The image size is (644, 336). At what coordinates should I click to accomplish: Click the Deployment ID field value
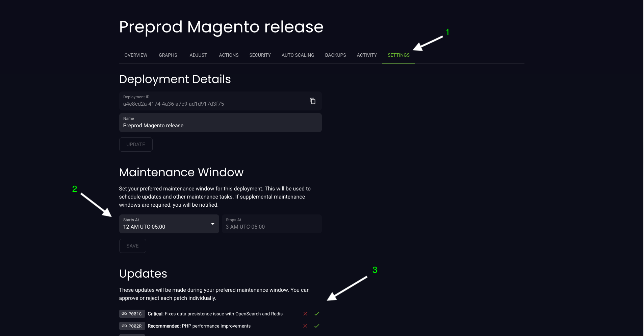click(x=173, y=104)
